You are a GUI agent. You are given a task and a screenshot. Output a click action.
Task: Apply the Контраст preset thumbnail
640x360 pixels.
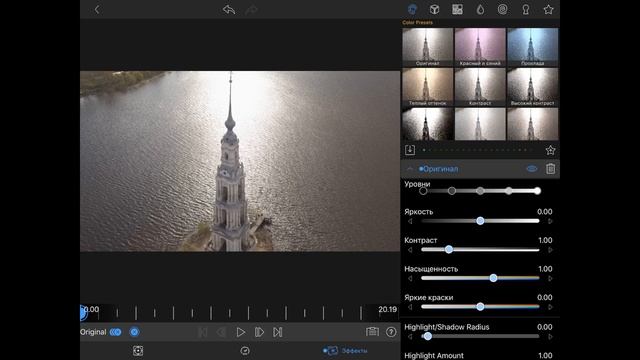click(x=480, y=87)
